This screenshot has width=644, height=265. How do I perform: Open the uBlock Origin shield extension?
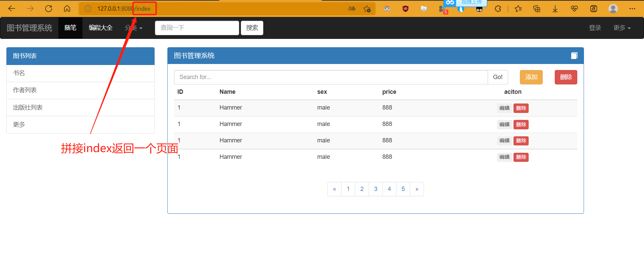click(x=406, y=9)
